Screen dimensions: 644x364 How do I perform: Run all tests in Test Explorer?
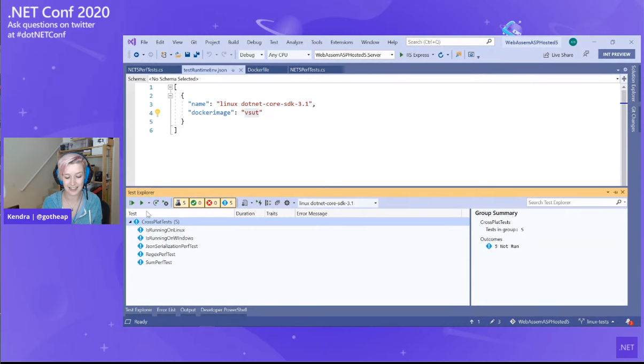pos(131,203)
